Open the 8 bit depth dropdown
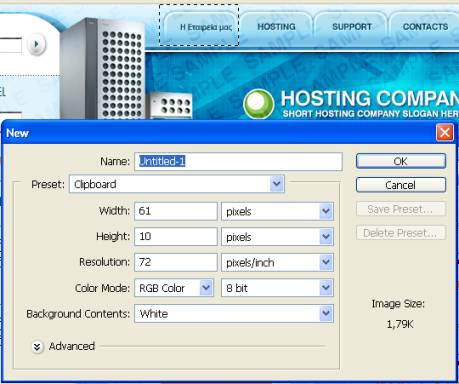This screenshot has height=384, width=459. pos(277,288)
